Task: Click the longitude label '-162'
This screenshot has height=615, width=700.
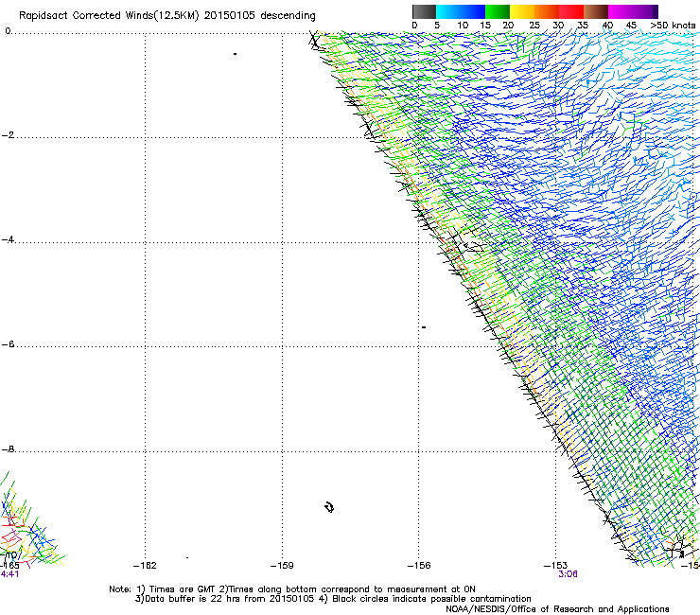Action: tap(145, 566)
